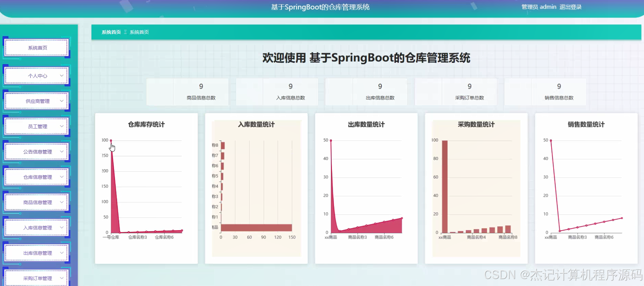This screenshot has height=286, width=644.
Task: Click 采购订单管理 label in the sidebar
Action: pyautogui.click(x=38, y=278)
